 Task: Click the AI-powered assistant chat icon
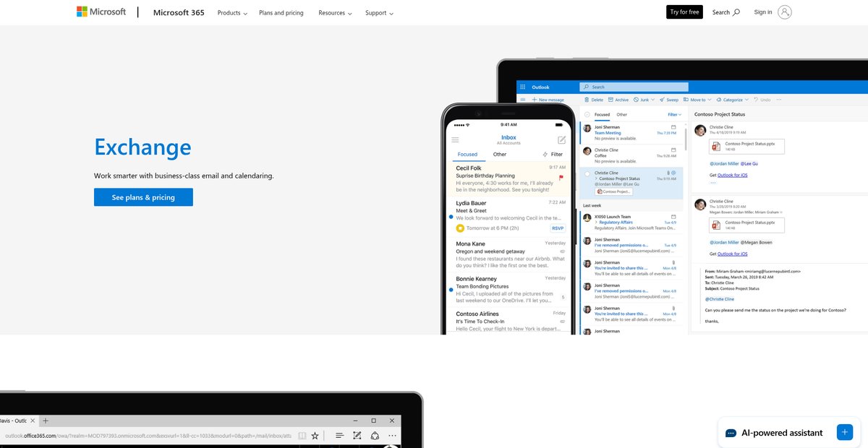(x=731, y=433)
